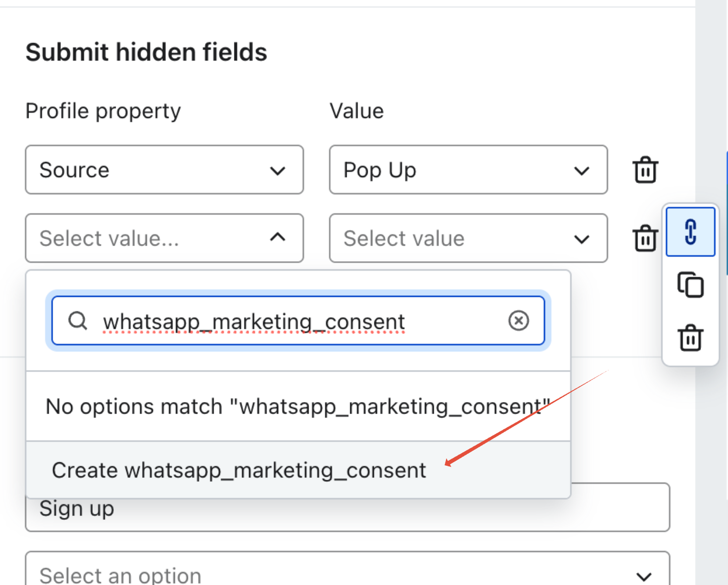728x585 pixels.
Task: Delete the Source hidden field row
Action: tap(645, 170)
